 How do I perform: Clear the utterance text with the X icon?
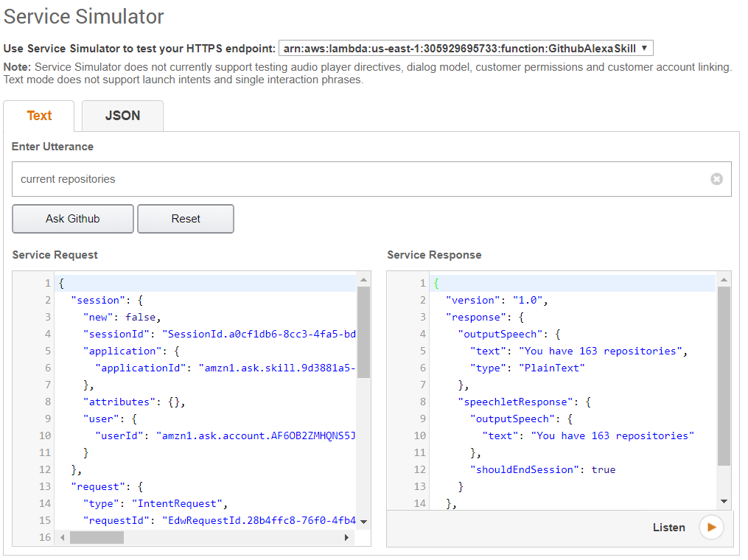tap(716, 179)
